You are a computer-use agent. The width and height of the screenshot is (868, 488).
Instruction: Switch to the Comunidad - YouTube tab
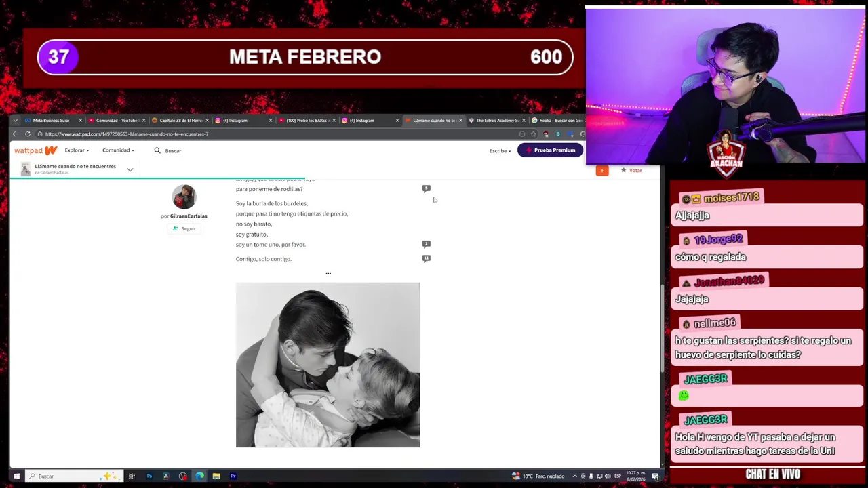coord(117,120)
